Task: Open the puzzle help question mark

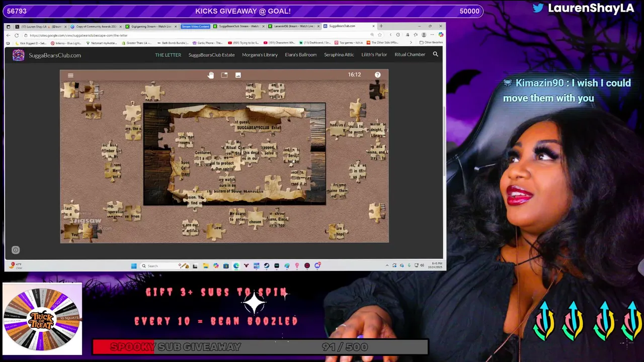Action: coord(377,75)
